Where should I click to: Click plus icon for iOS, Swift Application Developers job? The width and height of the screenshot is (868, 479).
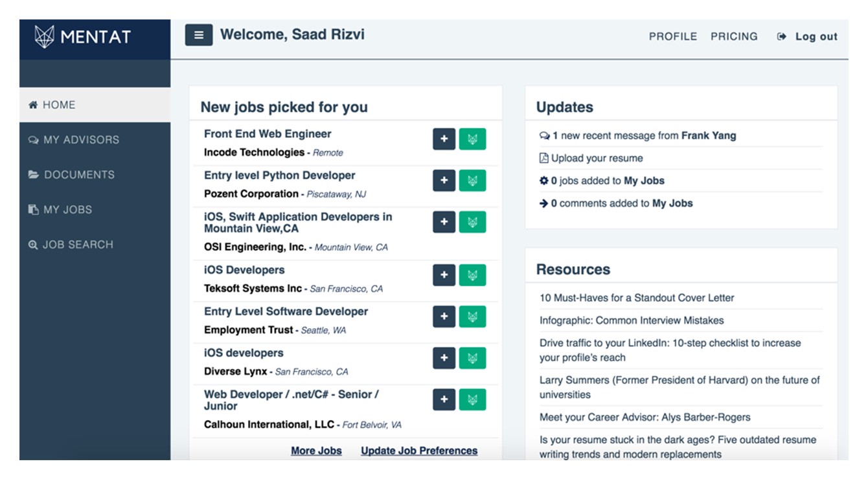click(444, 222)
